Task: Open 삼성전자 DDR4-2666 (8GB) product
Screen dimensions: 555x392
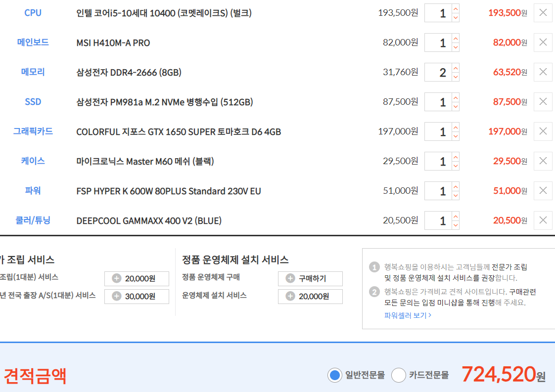Action: [x=129, y=73]
